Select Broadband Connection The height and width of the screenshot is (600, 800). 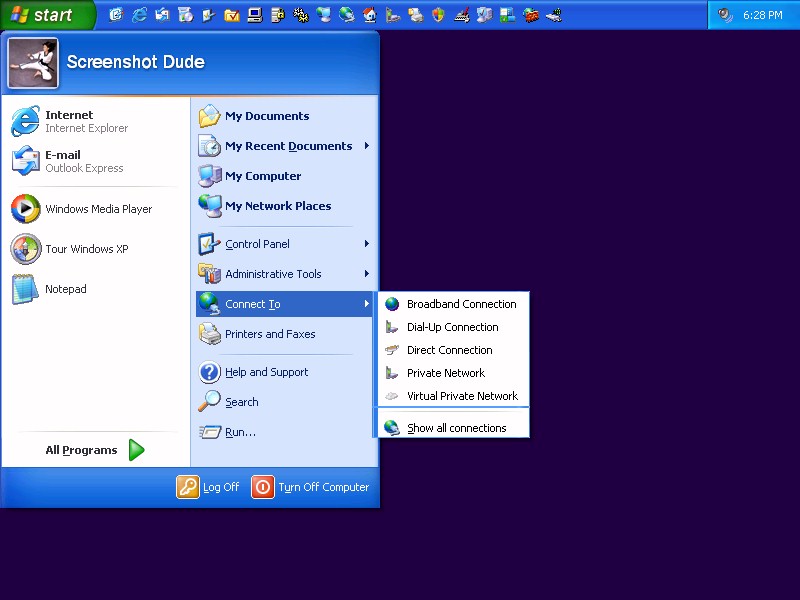461,304
